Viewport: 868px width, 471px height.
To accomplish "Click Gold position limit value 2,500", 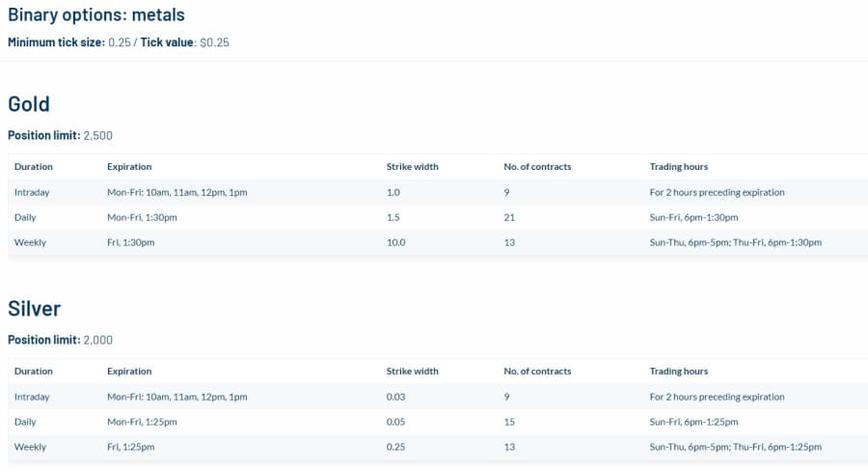I will tap(98, 135).
